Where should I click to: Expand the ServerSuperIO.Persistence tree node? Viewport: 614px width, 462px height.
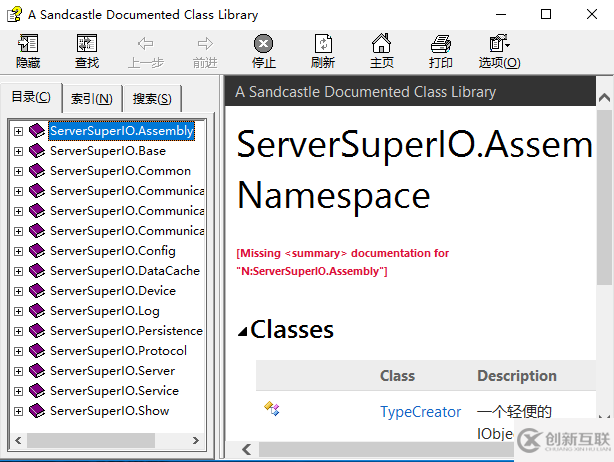[x=18, y=331]
